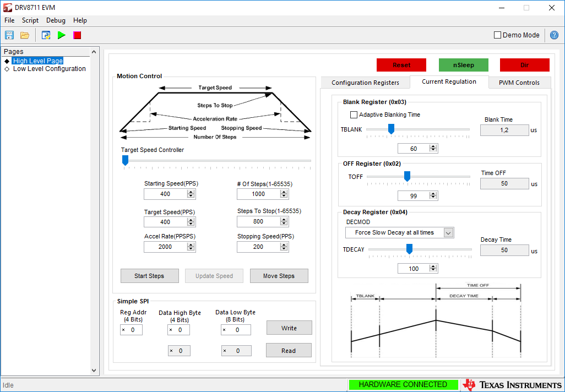The image size is (565, 392).
Task: Click the TDECAY slider thumb
Action: 409,249
